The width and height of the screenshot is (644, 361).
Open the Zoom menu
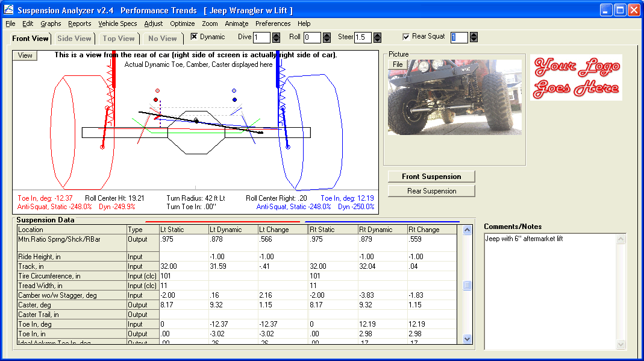point(210,24)
